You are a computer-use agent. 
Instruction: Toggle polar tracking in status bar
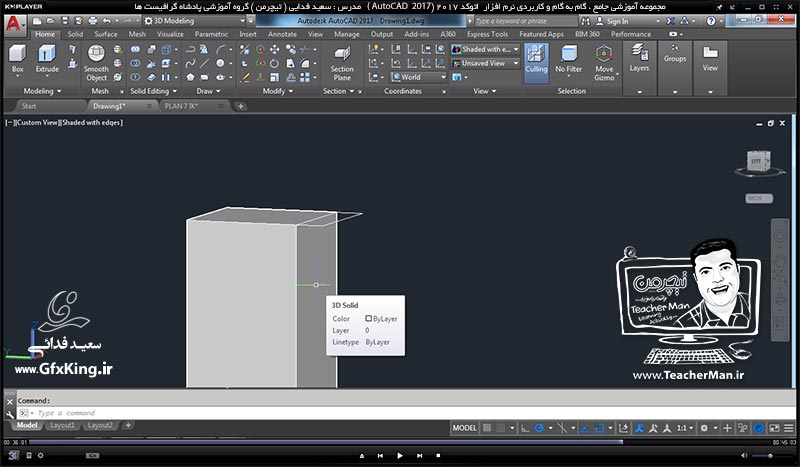pos(539,428)
